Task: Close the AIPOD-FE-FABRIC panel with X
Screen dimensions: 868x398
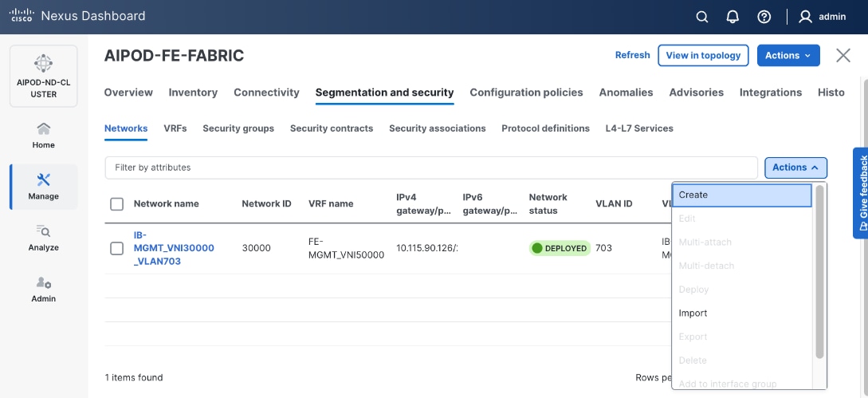Action: click(x=843, y=55)
